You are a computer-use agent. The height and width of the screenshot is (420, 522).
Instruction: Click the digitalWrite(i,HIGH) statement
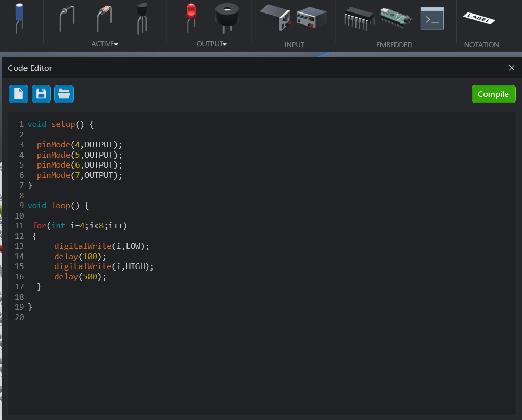coord(104,266)
